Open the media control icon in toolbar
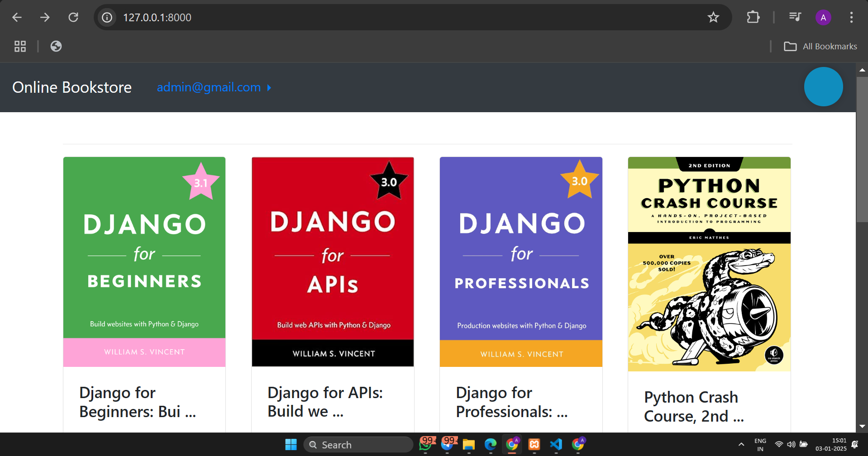 tap(795, 18)
